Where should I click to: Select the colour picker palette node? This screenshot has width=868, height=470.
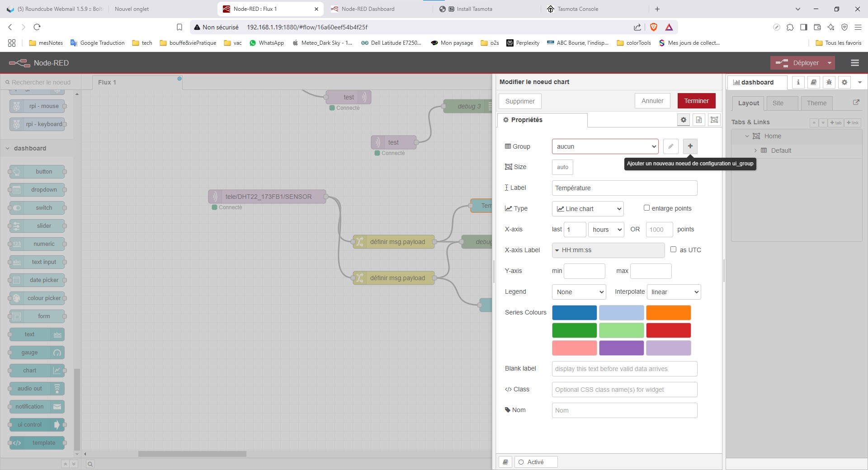(x=37, y=298)
